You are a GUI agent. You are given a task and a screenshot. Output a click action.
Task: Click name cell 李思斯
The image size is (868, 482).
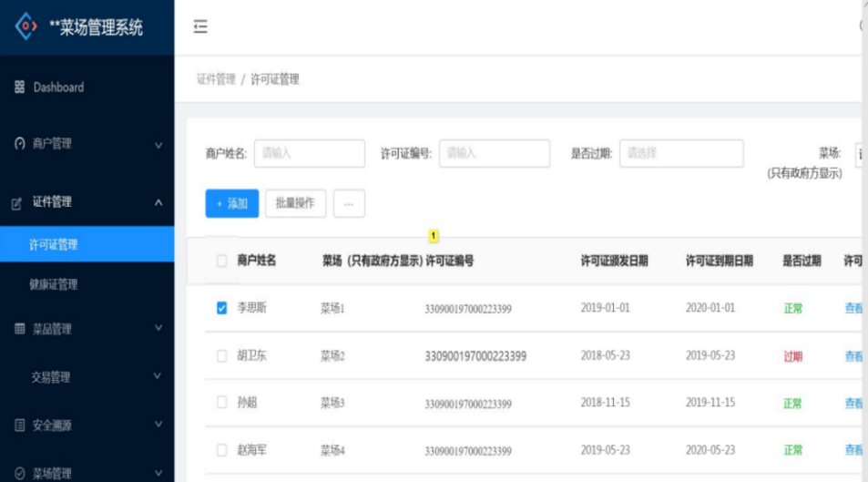click(x=252, y=307)
